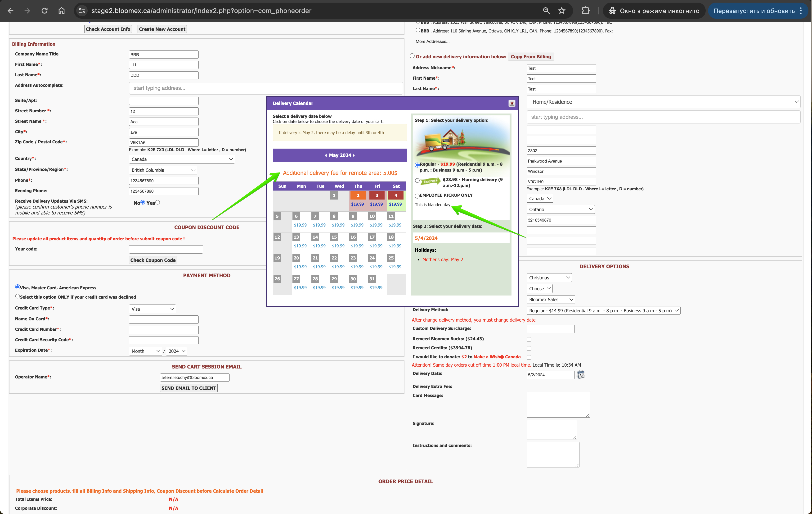Click SEND EMAIL TO CLIENT button
This screenshot has height=514, width=812.
pyautogui.click(x=188, y=388)
